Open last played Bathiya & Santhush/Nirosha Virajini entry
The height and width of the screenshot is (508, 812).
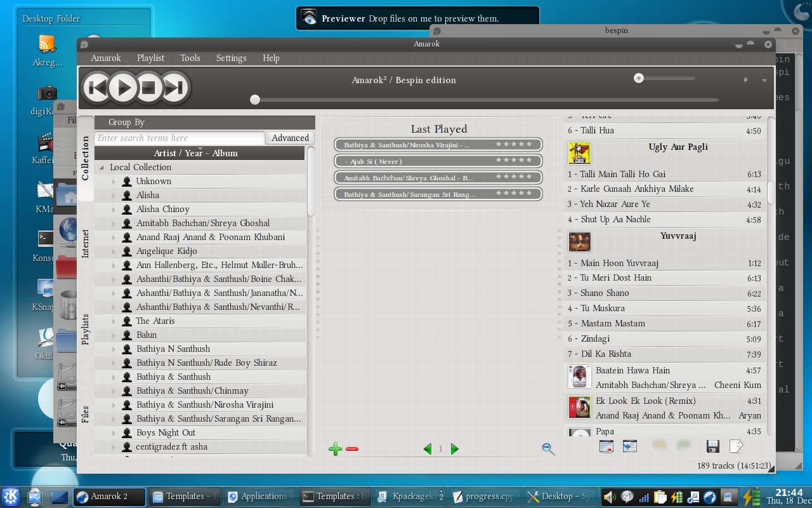click(438, 145)
